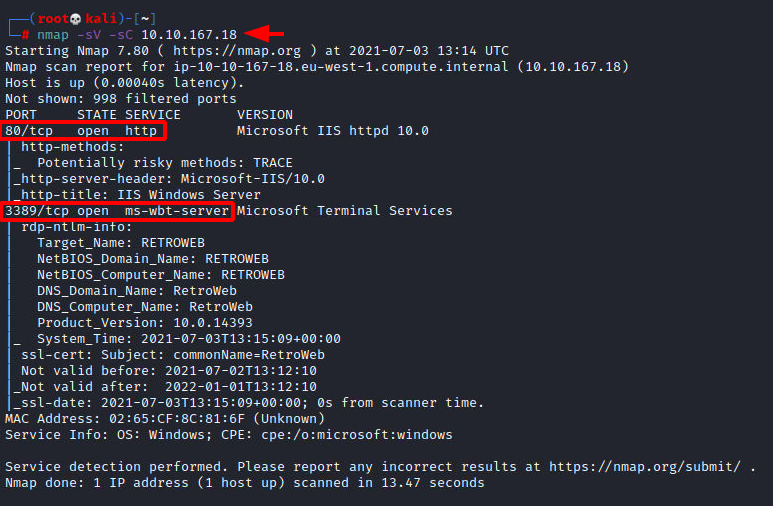Select the nmap command word
This screenshot has width=773, height=506.
[53, 35]
